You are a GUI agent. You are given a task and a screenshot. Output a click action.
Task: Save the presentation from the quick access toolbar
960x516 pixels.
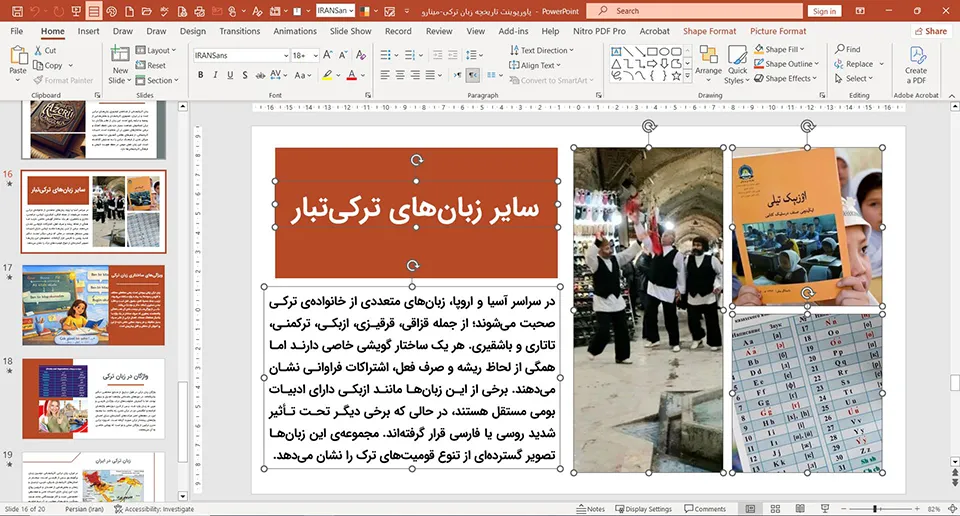pos(17,11)
